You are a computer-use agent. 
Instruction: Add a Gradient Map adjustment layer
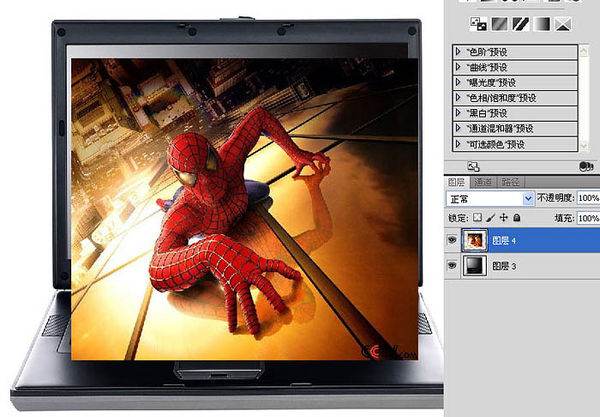541,24
